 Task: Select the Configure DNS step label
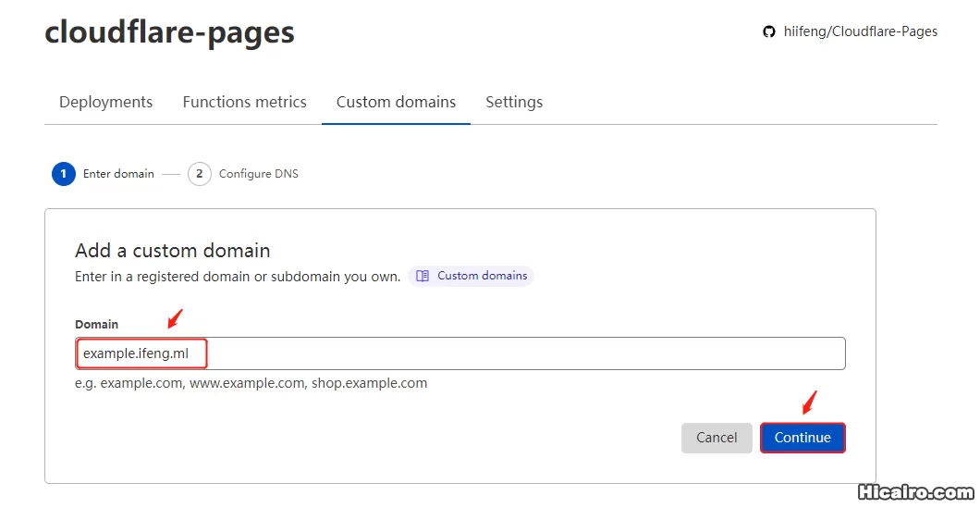point(258,174)
